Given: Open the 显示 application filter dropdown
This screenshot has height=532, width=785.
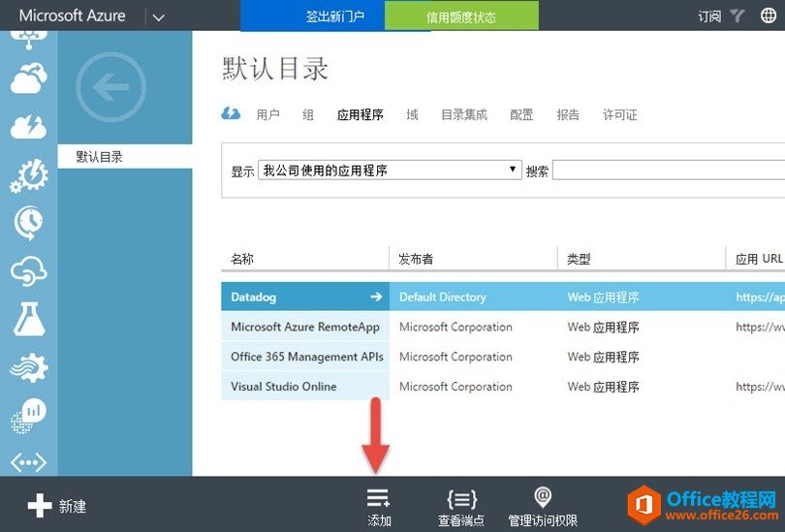Looking at the screenshot, I should click(390, 171).
